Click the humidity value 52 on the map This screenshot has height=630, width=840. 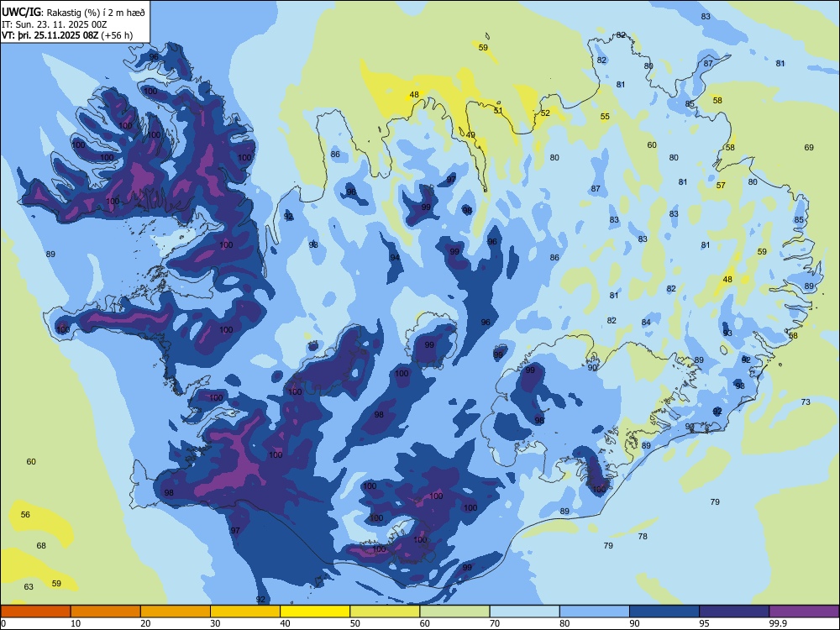[545, 113]
